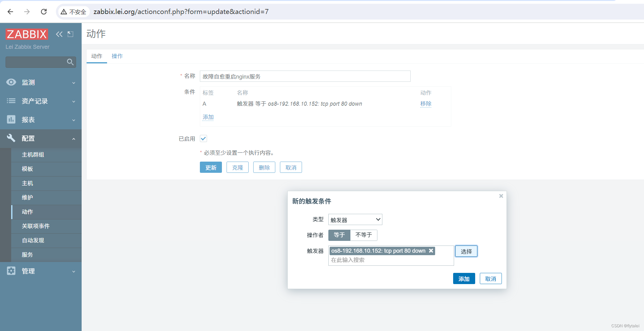The width and height of the screenshot is (644, 331).
Task: Expand the 资产记录 menu chevron
Action: [74, 101]
